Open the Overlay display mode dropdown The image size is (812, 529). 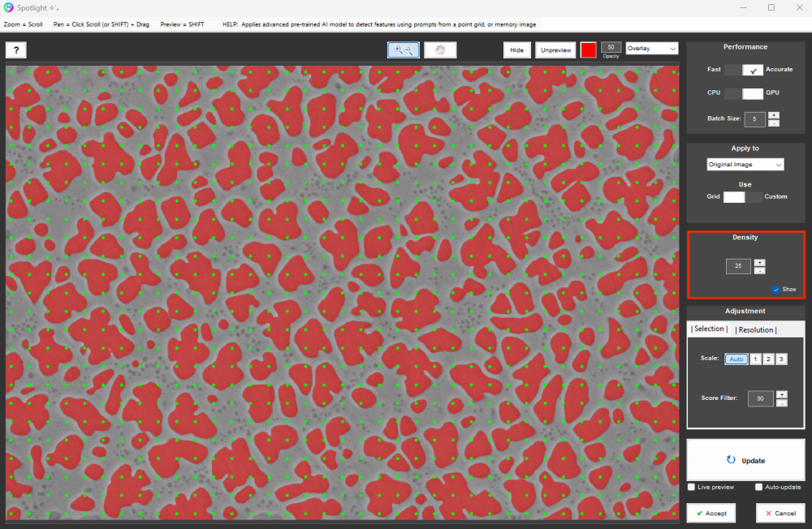(652, 48)
